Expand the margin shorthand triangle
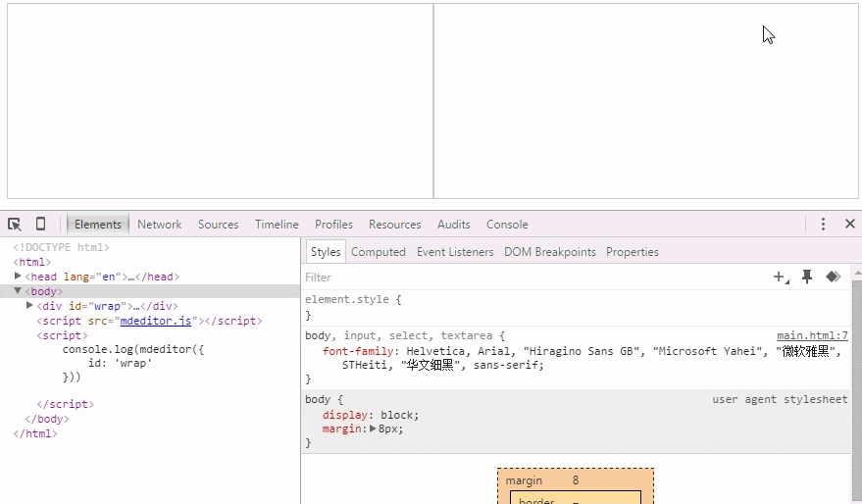Viewport: 862px width, 504px height. [x=373, y=428]
